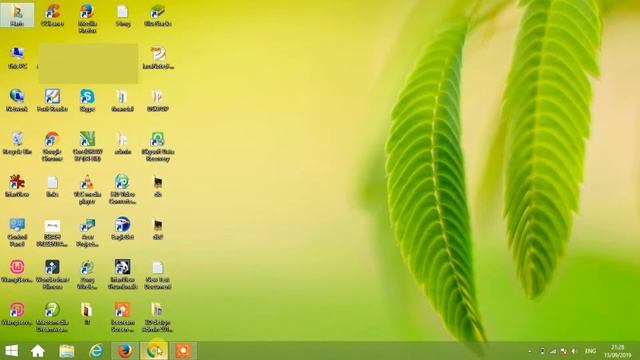Switch to Chrome in the taskbar
The height and width of the screenshot is (360, 640).
(x=154, y=351)
